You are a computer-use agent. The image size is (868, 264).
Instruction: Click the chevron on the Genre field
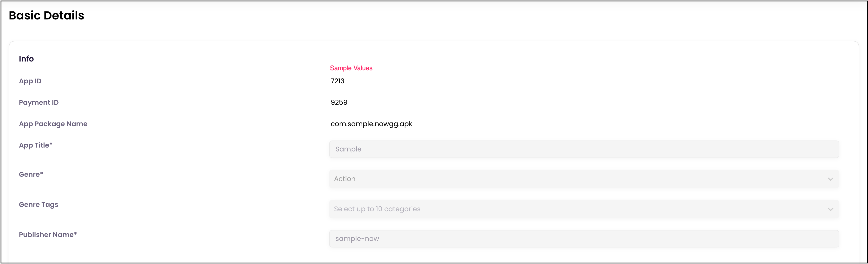(830, 179)
